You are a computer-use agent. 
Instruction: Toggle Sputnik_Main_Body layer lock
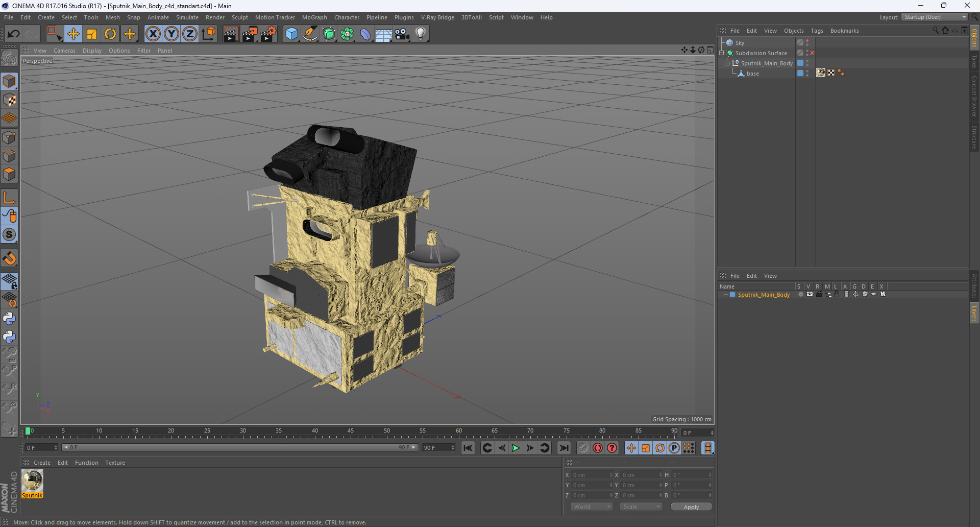tap(837, 294)
